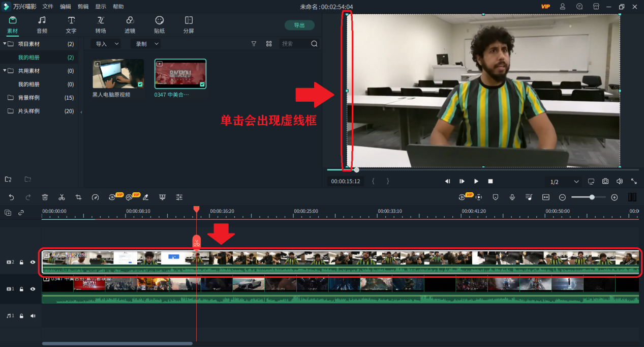Take a snapshot with camera icon
This screenshot has height=347, width=644.
pos(605,181)
